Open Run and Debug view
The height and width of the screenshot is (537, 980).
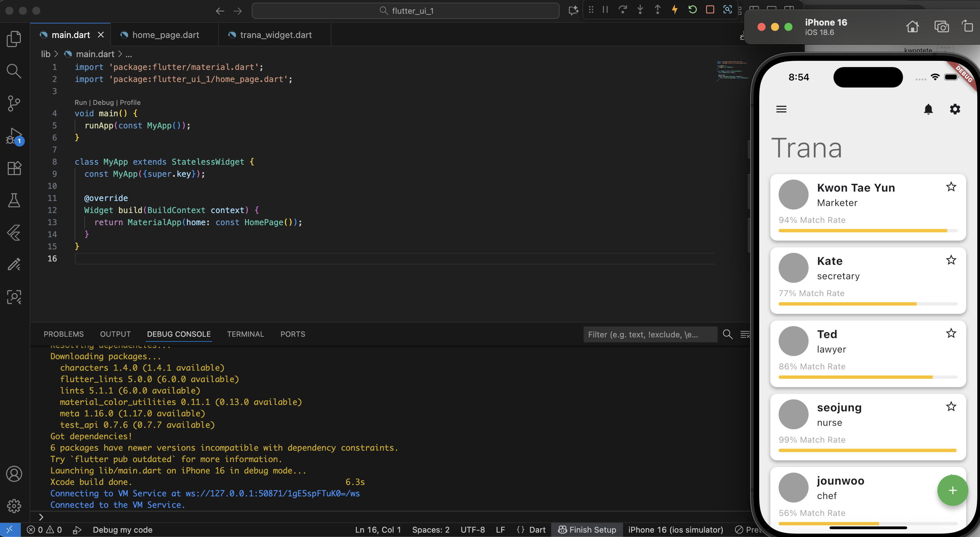click(x=14, y=136)
